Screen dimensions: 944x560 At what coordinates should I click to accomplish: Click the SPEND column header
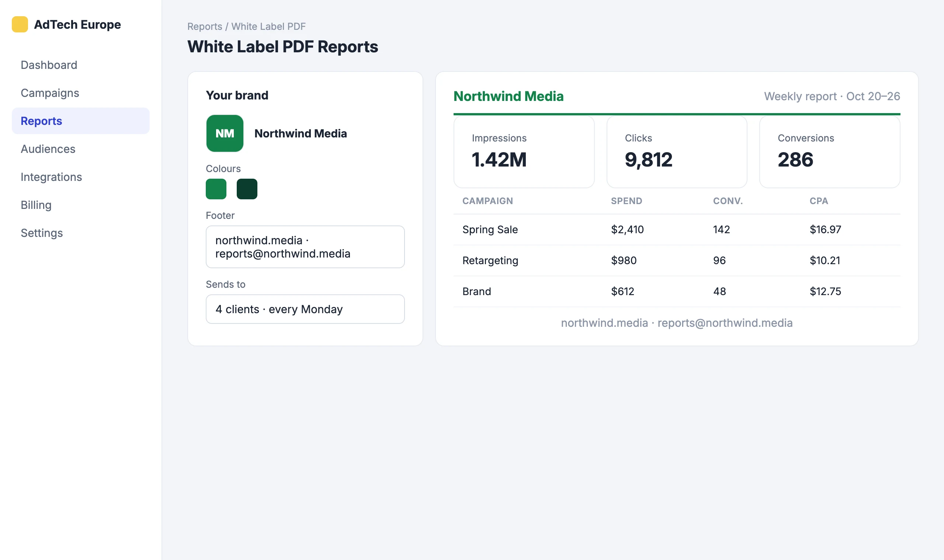pos(627,201)
